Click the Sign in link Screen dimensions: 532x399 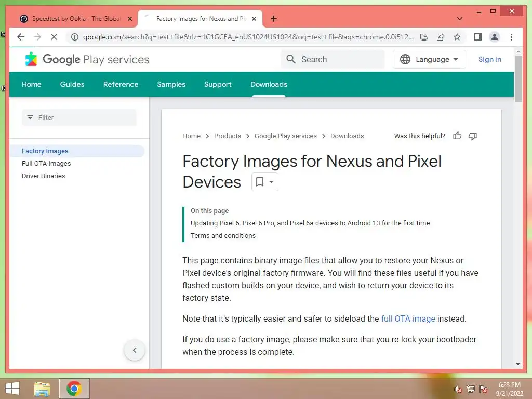tap(489, 59)
